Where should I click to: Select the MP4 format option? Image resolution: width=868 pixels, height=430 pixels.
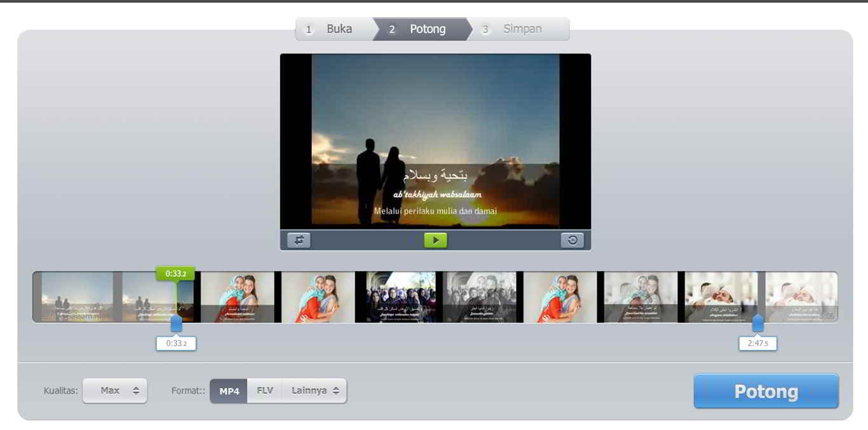click(229, 391)
